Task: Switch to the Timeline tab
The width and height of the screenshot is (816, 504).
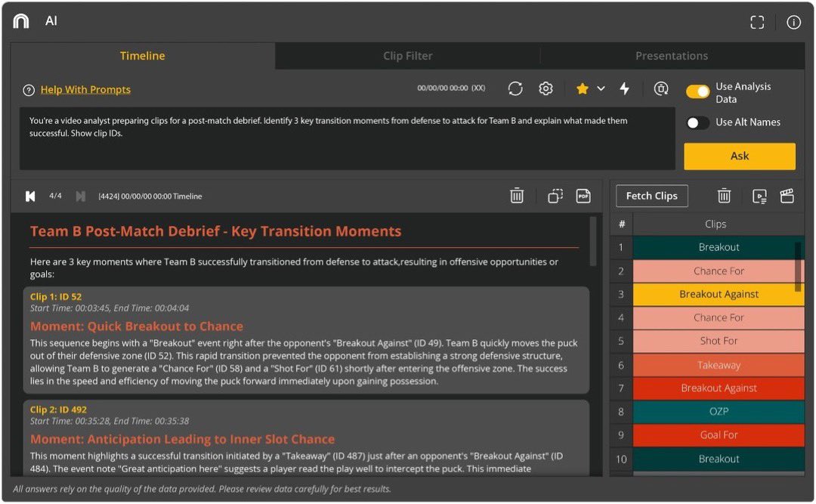Action: point(143,56)
